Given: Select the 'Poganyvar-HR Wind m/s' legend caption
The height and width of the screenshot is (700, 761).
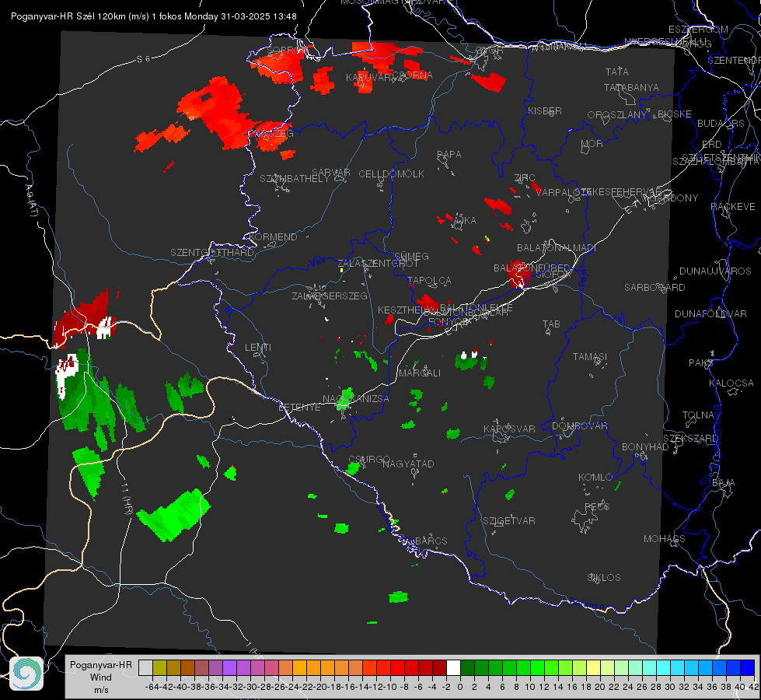Looking at the screenshot, I should coord(101,677).
